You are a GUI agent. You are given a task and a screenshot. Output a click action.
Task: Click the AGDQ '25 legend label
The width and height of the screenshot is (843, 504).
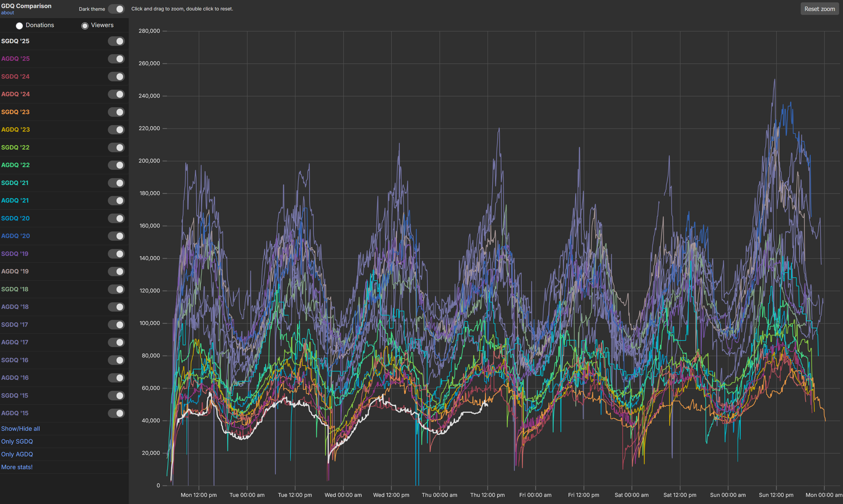pyautogui.click(x=15, y=59)
